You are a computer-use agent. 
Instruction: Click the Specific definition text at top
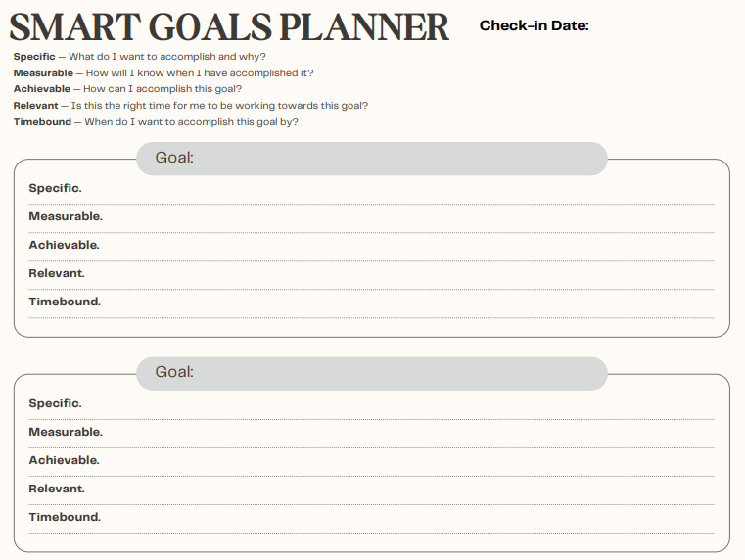(140, 57)
